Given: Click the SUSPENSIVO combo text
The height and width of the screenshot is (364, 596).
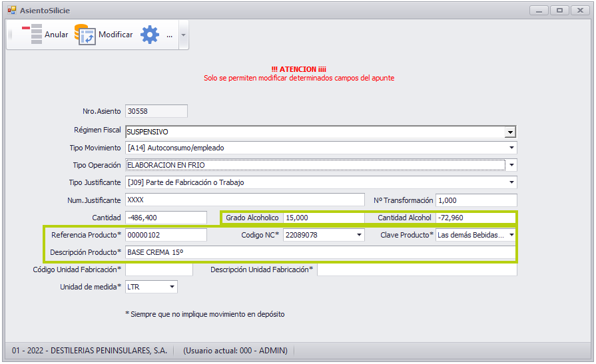Looking at the screenshot, I should [147, 132].
